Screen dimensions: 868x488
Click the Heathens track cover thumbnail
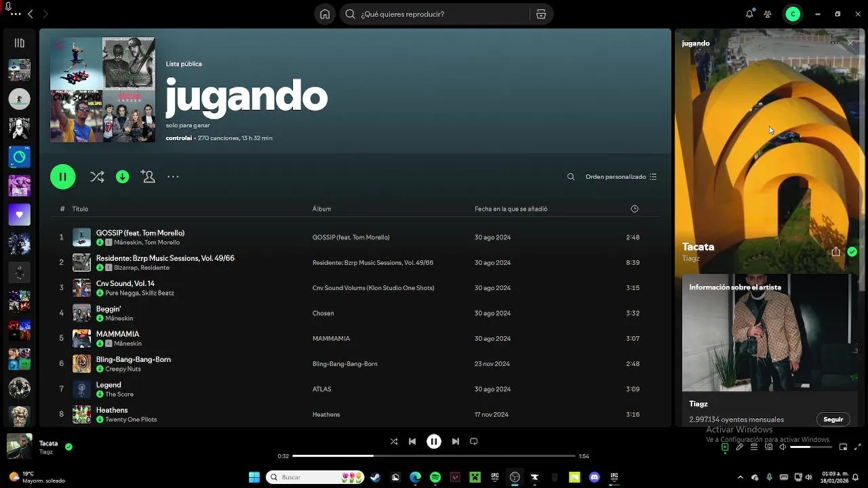(x=81, y=414)
